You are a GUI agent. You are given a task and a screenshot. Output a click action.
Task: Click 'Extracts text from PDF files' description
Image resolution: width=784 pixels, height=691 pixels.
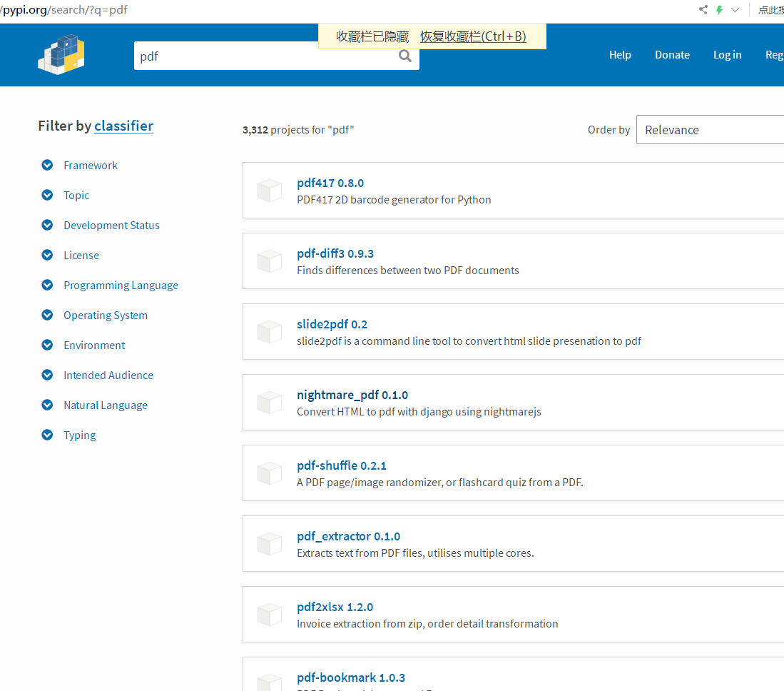[415, 553]
